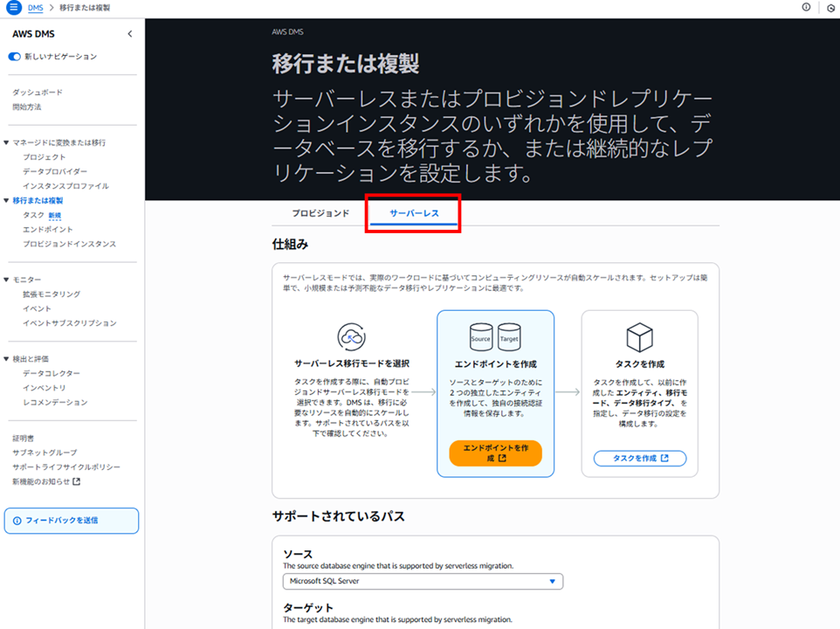This screenshot has width=840, height=629.
Task: Open 証明書 in the sidebar
Action: click(23, 439)
